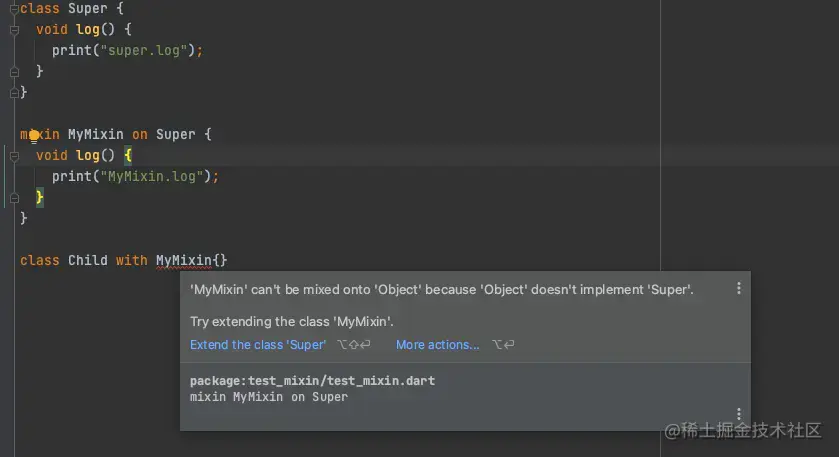839x457 pixels.
Task: Click print call in the Super log method
Action: [72, 50]
